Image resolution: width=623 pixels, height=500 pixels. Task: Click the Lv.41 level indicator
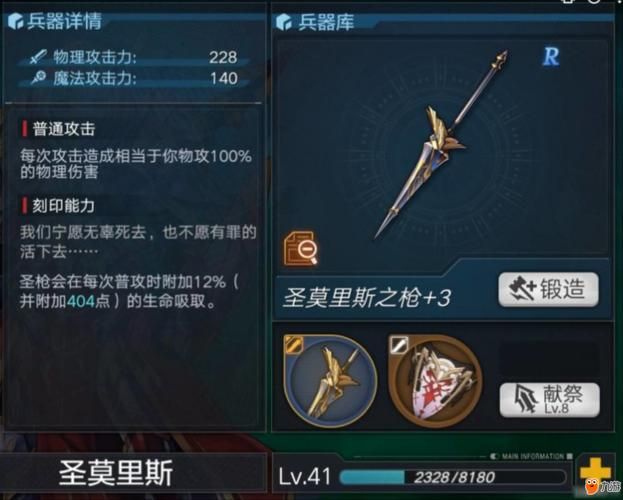point(305,476)
